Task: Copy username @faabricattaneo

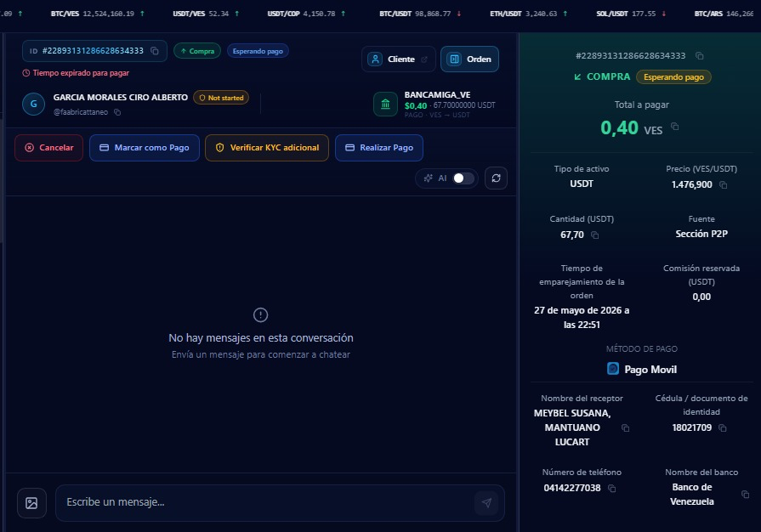Action: tap(117, 112)
